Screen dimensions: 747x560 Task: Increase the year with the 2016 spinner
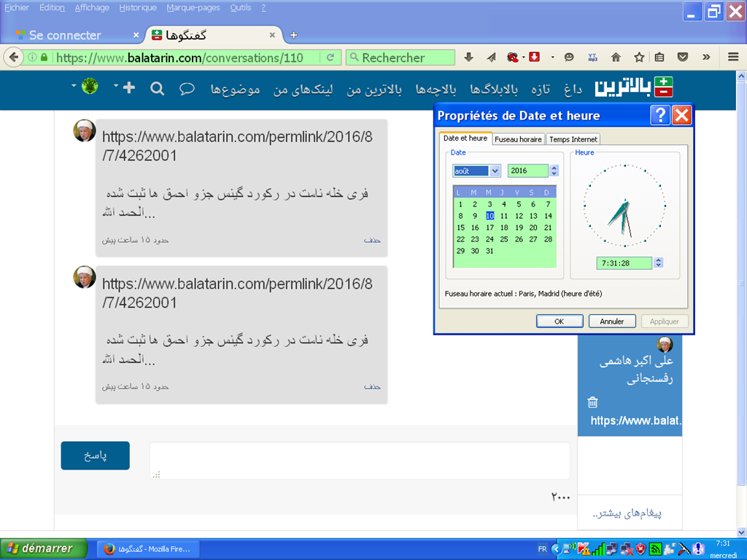point(553,167)
